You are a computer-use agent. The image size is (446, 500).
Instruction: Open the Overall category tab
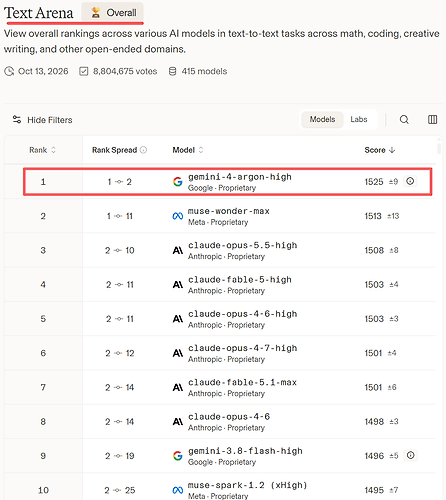coord(112,13)
